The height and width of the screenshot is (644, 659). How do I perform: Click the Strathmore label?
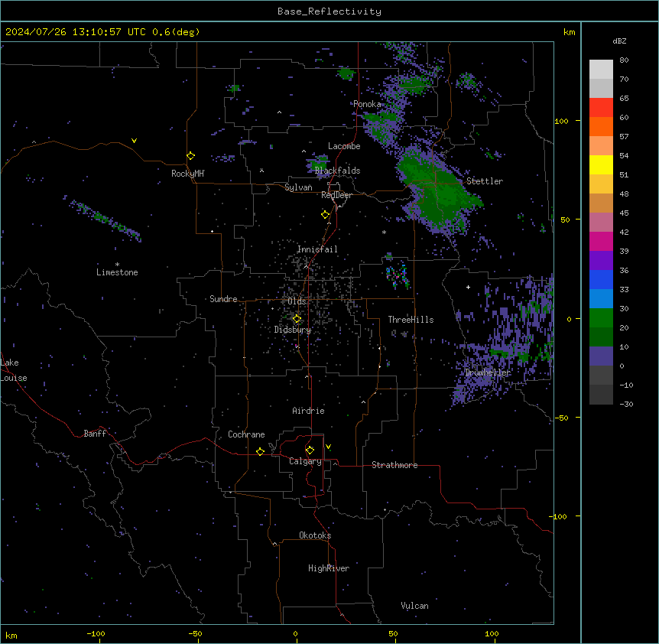point(394,465)
